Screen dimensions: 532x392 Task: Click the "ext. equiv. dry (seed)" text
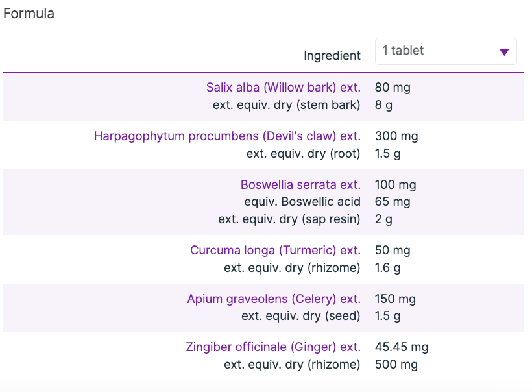[x=301, y=316]
